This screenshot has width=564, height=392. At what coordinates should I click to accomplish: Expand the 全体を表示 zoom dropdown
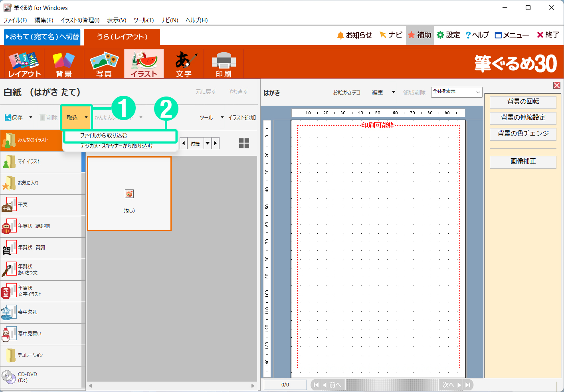478,92
